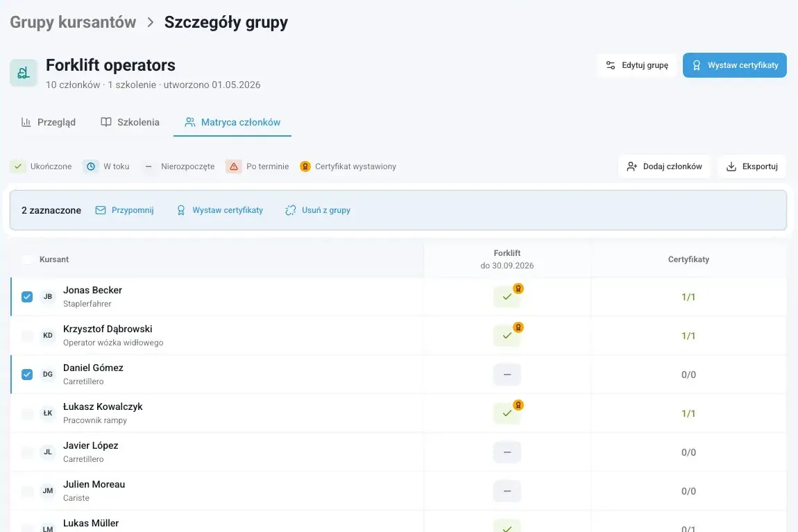
Task: Select the Matryca członków tab
Action: [232, 122]
